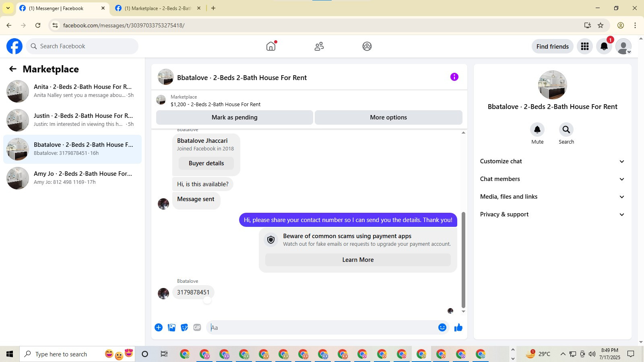Send a thumbs-up like

[458, 327]
